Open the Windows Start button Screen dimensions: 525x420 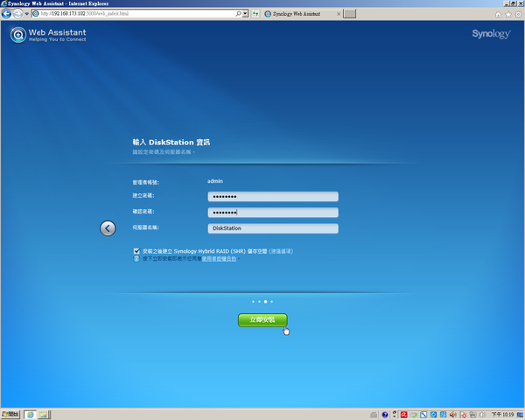pyautogui.click(x=10, y=415)
